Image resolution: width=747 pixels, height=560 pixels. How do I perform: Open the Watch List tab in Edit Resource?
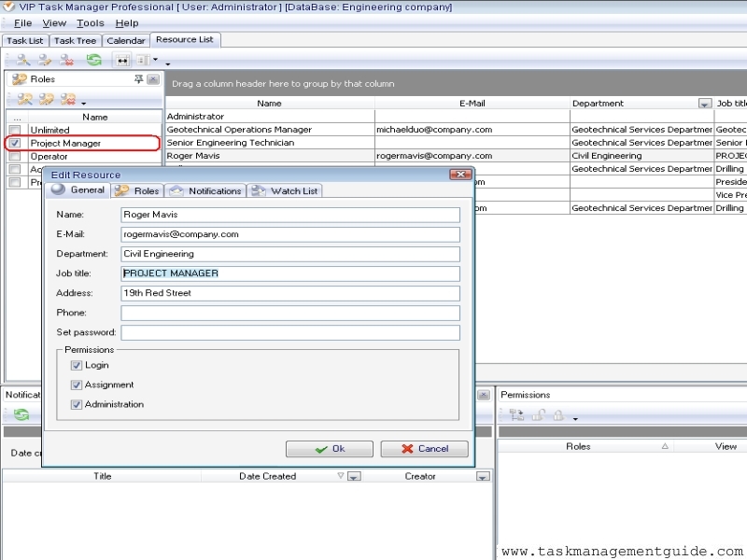285,191
